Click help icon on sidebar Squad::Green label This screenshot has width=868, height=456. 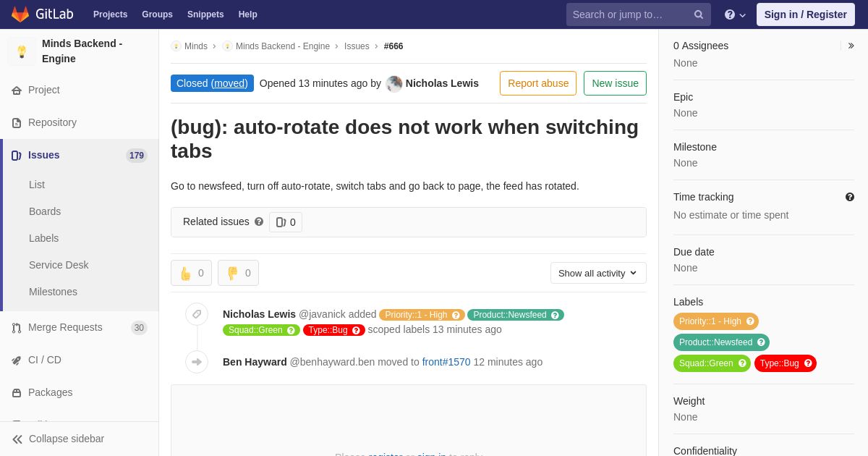pos(742,363)
